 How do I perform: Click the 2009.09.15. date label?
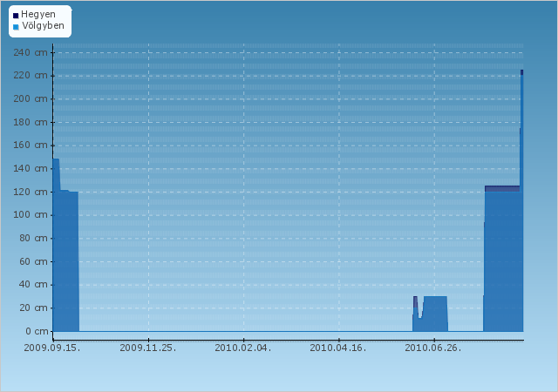(52, 348)
